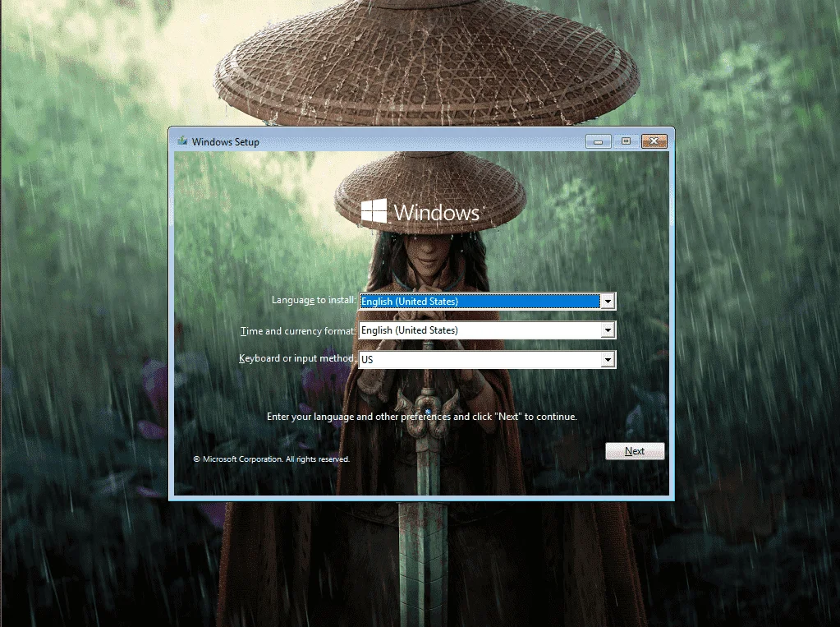Close the Windows Setup window

pos(654,141)
